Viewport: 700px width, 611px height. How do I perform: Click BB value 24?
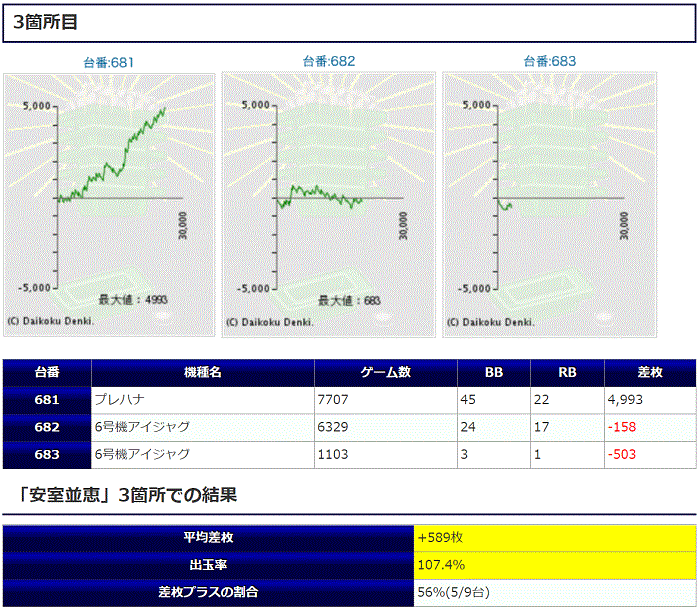click(494, 428)
